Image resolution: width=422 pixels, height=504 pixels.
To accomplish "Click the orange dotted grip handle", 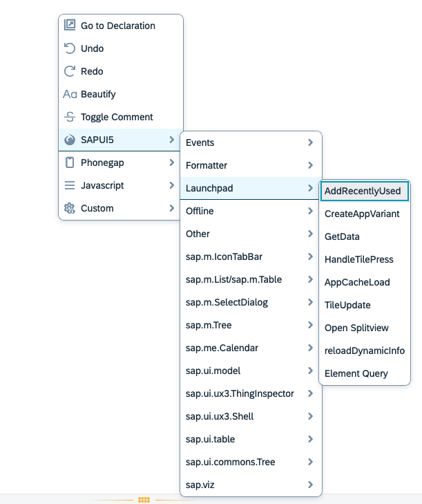I will coord(144,499).
